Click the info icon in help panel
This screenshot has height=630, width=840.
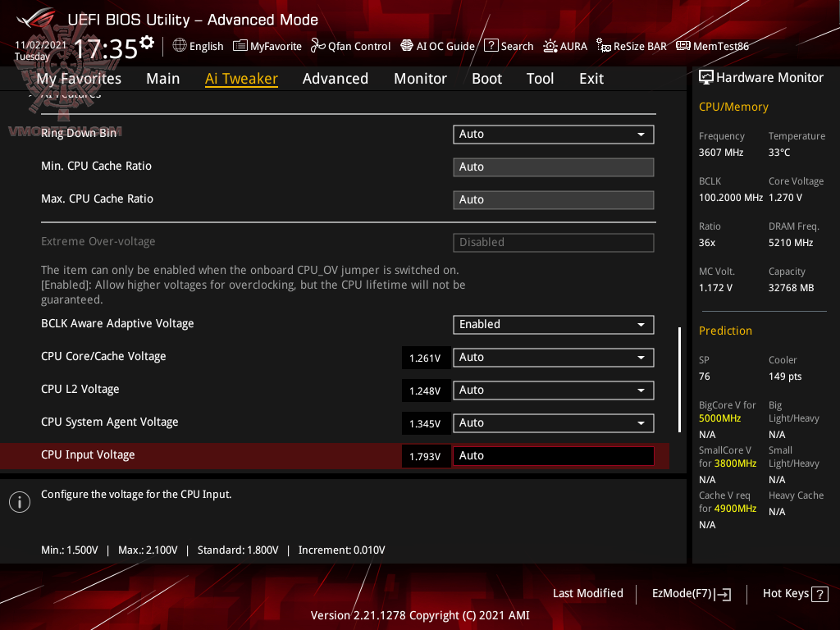click(x=20, y=502)
